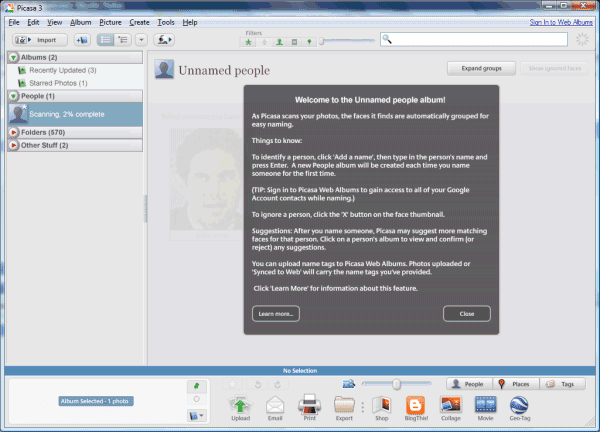Click the dimmed unnamed face thumbnail

[x=207, y=179]
